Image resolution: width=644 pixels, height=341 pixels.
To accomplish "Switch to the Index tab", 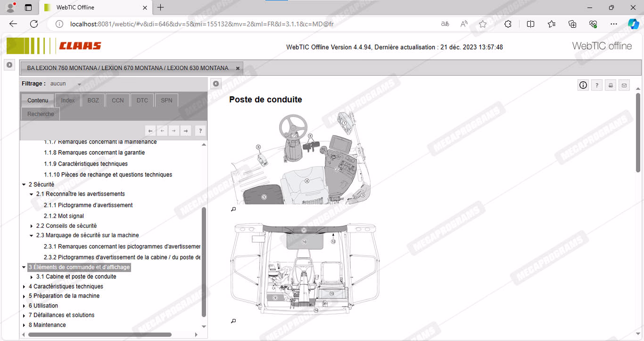I will 68,100.
